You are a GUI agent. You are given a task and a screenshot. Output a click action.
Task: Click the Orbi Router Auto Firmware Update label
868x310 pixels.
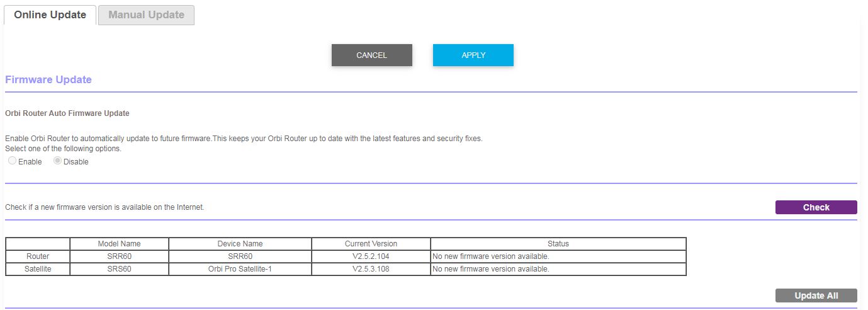pyautogui.click(x=67, y=113)
